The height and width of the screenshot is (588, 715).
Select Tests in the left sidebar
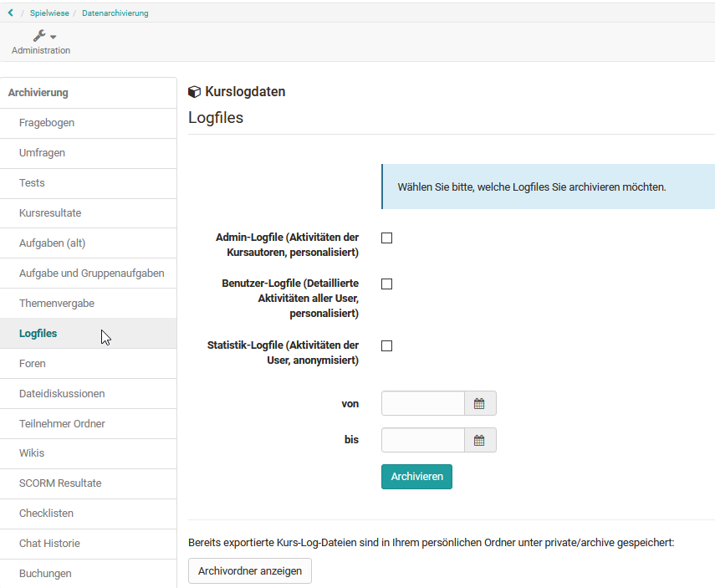pyautogui.click(x=33, y=182)
